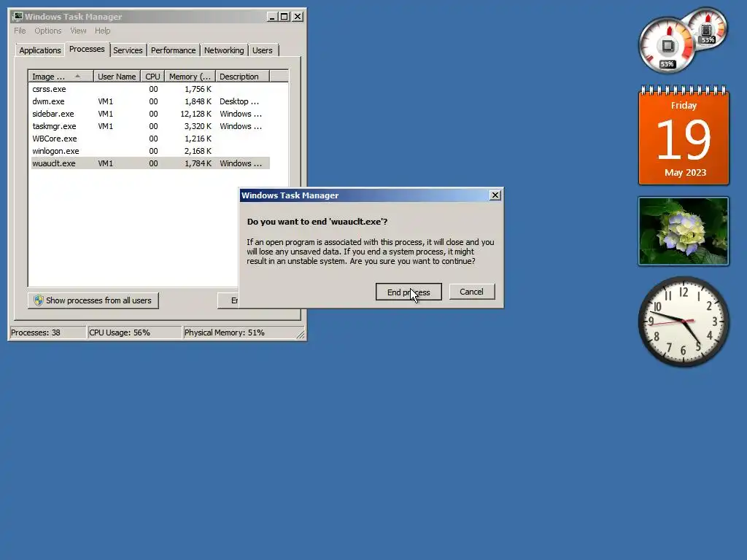Screen dimensions: 747x560
Task: Select the sidebar.exe process
Action: tap(150, 114)
